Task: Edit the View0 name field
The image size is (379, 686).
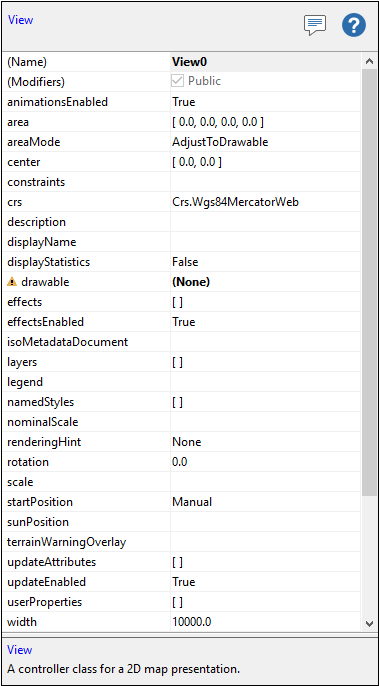Action: click(x=266, y=62)
